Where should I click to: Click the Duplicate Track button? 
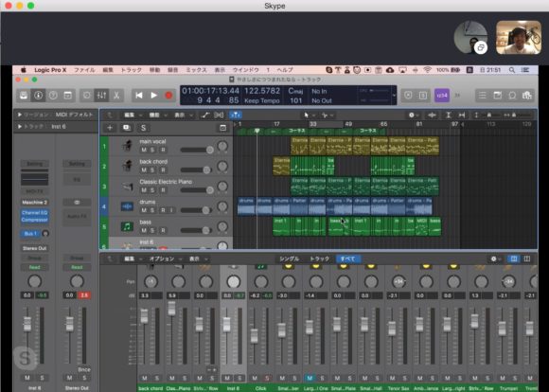127,128
